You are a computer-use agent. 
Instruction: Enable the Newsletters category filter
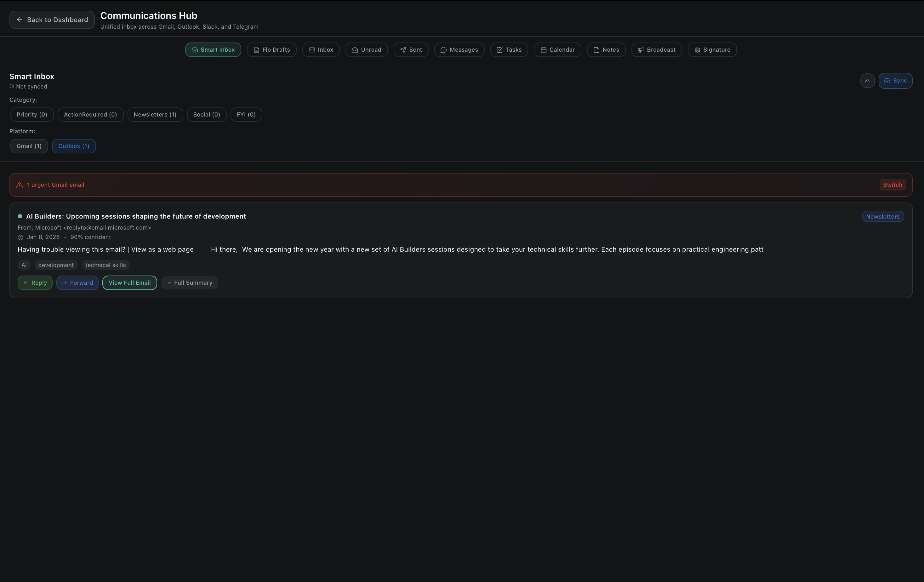(x=155, y=115)
